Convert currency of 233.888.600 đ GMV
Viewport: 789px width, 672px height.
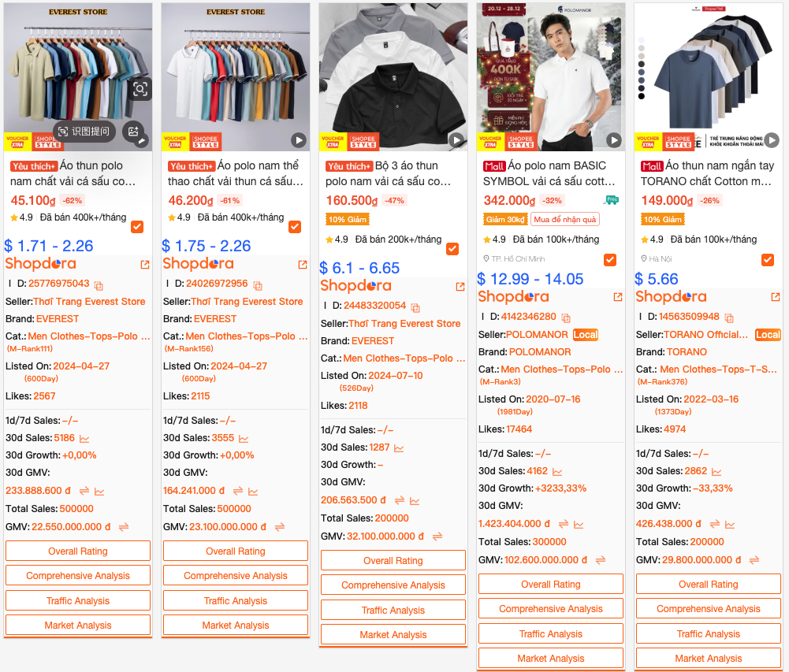pos(84,491)
